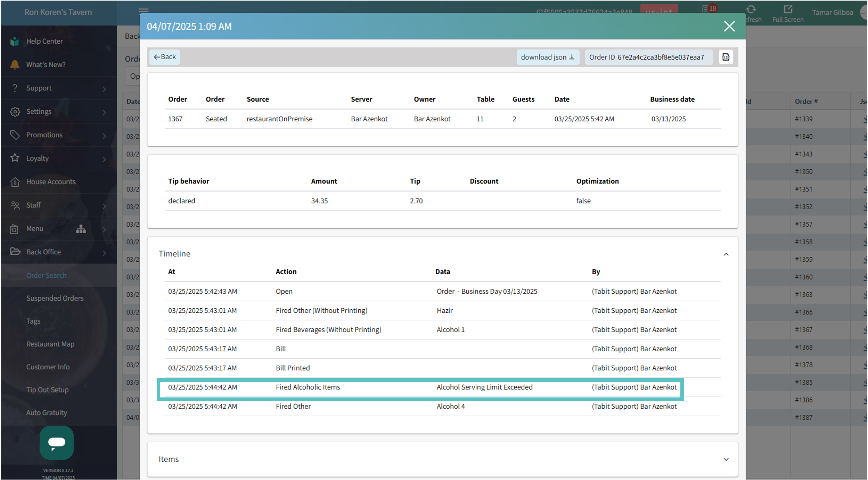Expand the Items section
This screenshot has height=480, width=868.
(x=726, y=459)
